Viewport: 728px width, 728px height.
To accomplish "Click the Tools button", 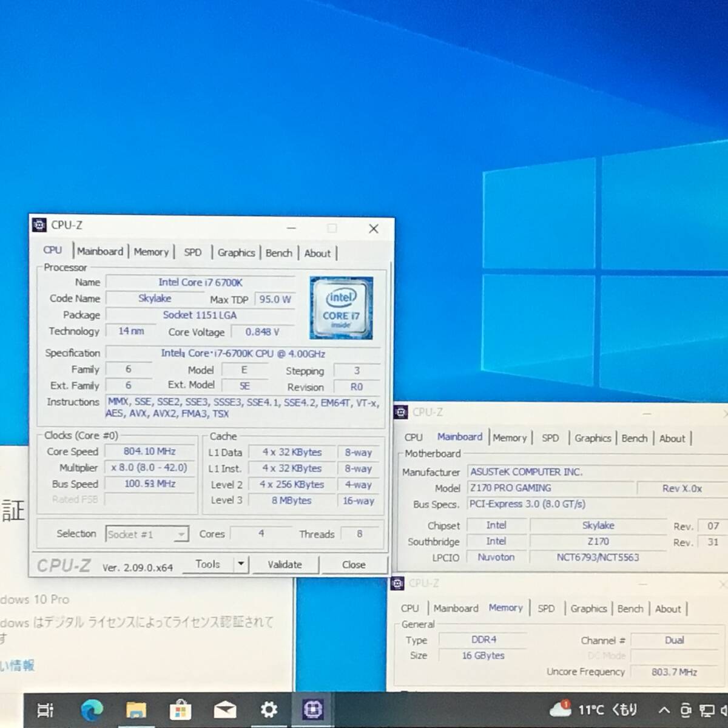I will pyautogui.click(x=207, y=564).
